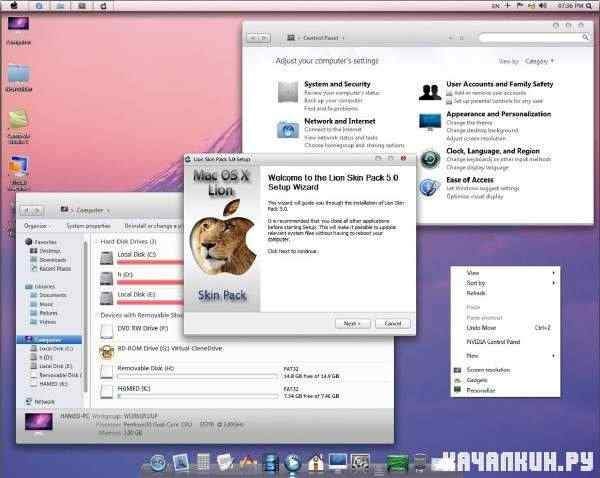Open the Ease of Access link
Screen dimensions: 600x478
(470, 180)
